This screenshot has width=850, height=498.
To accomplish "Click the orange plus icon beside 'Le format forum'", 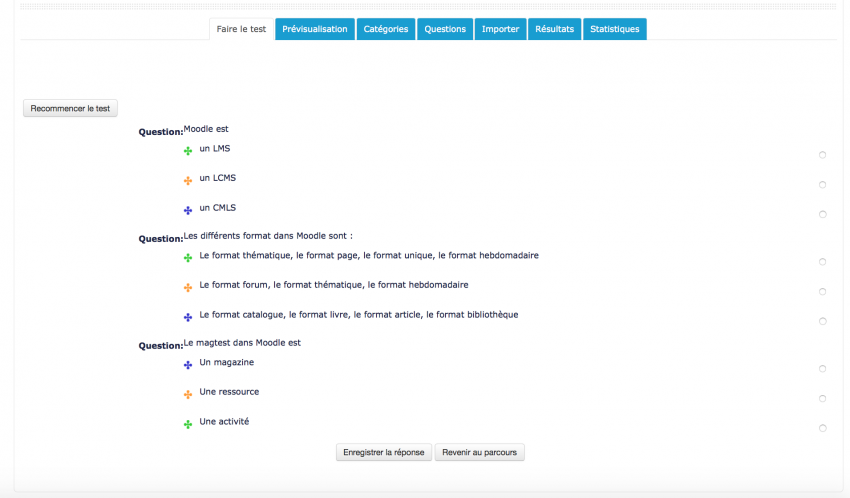I will [x=188, y=288].
